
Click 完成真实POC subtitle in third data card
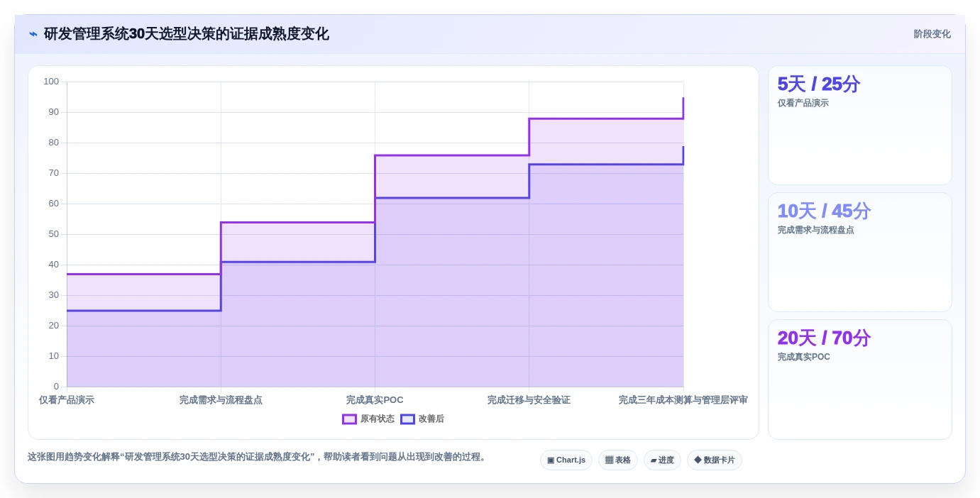(x=803, y=357)
